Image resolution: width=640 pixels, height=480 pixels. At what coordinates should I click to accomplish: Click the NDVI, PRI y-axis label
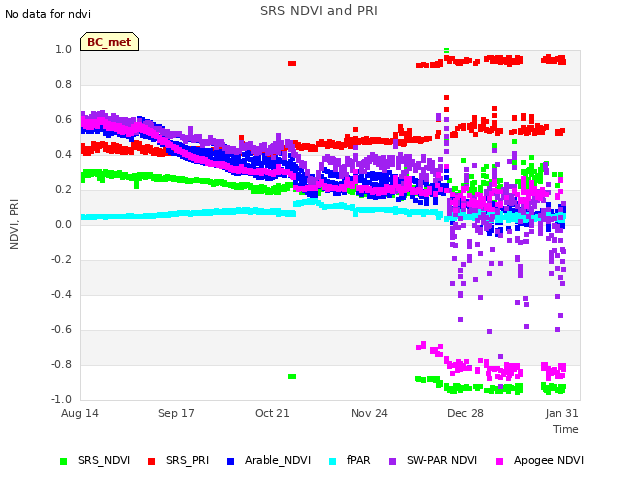point(14,224)
